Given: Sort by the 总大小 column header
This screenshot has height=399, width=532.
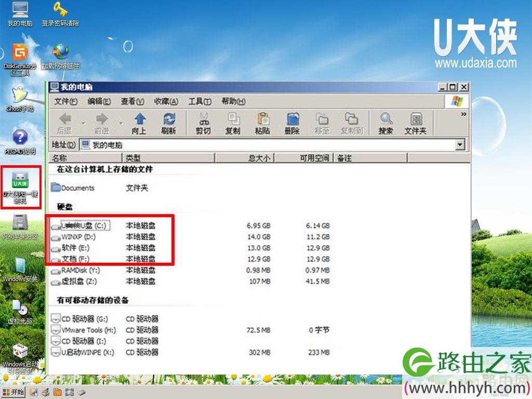Looking at the screenshot, I should click(244, 158).
